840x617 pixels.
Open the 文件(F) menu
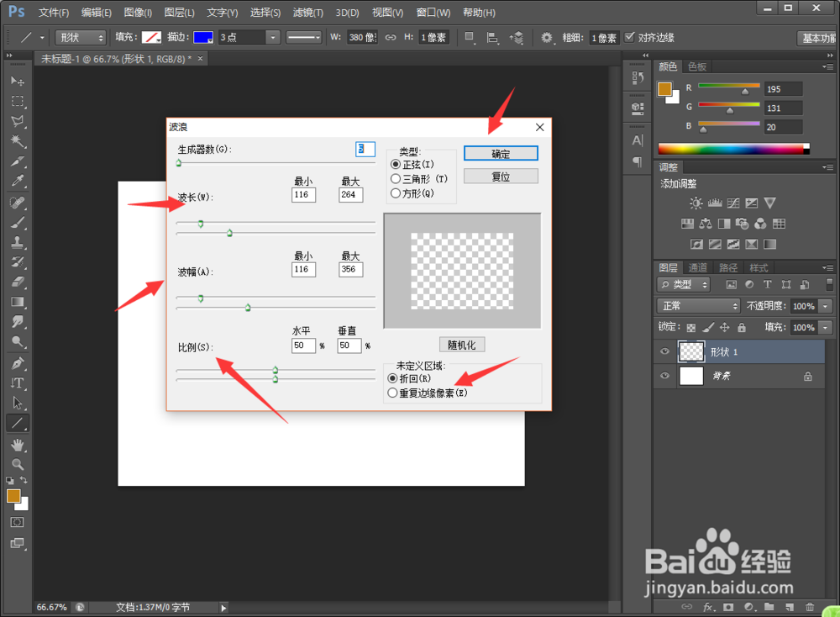click(x=54, y=13)
